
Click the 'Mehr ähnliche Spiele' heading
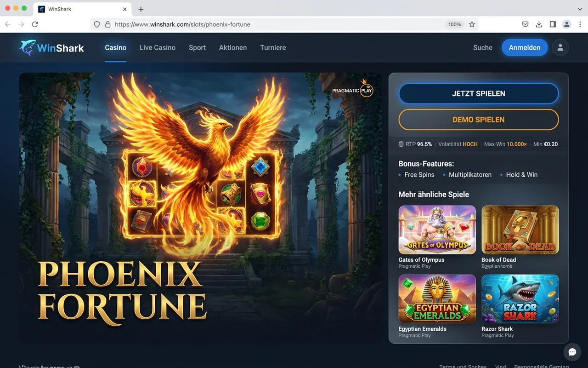(434, 195)
